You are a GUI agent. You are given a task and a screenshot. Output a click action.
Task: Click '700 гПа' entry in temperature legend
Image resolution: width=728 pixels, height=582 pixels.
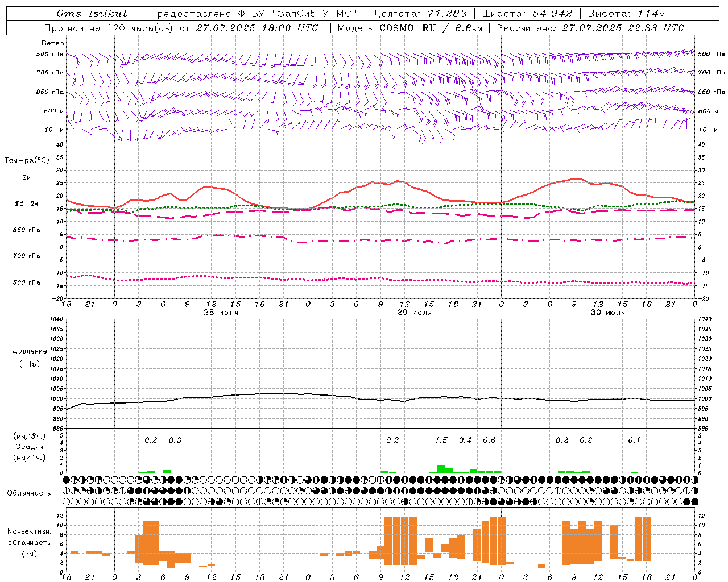(x=26, y=256)
